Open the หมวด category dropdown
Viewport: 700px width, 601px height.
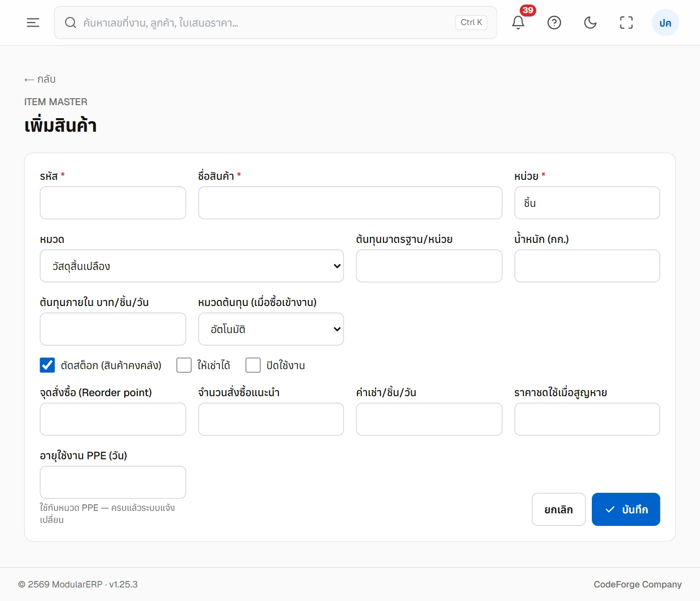tap(192, 266)
